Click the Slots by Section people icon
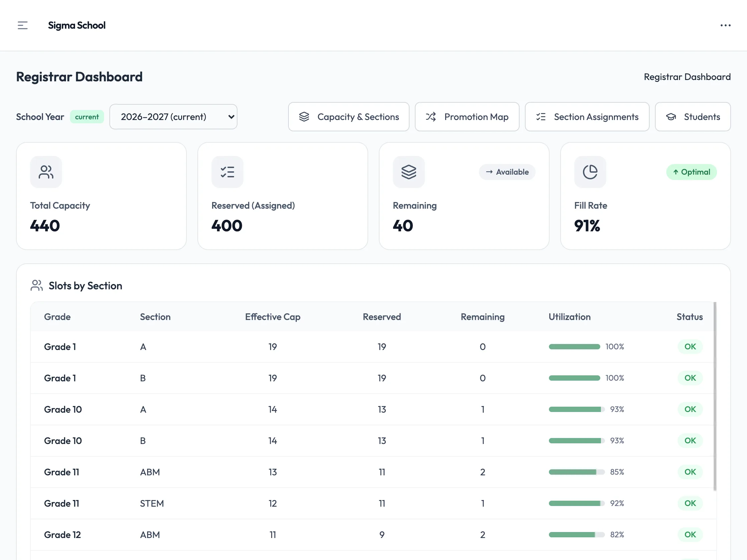 click(36, 286)
